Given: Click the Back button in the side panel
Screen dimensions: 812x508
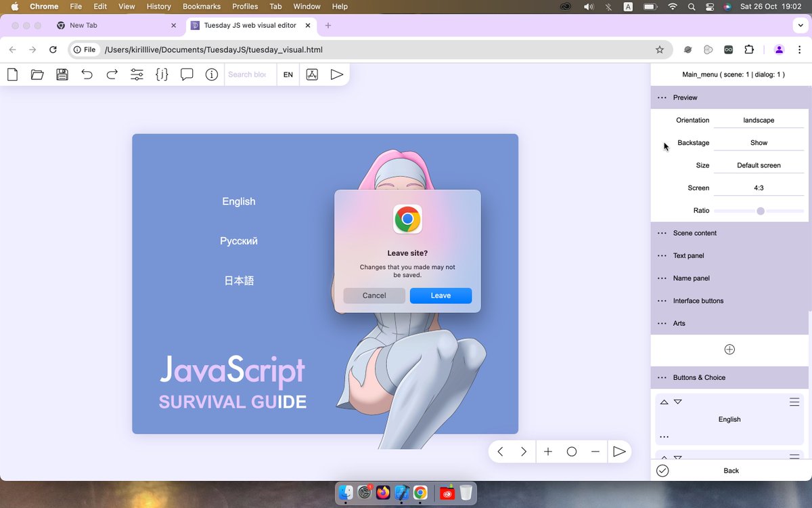Looking at the screenshot, I should pyautogui.click(x=731, y=471).
